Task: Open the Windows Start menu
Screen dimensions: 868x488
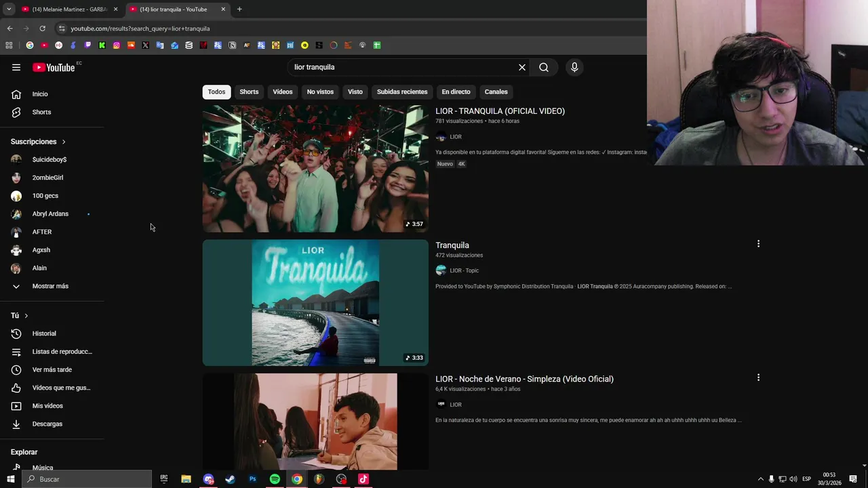Action: [x=10, y=479]
